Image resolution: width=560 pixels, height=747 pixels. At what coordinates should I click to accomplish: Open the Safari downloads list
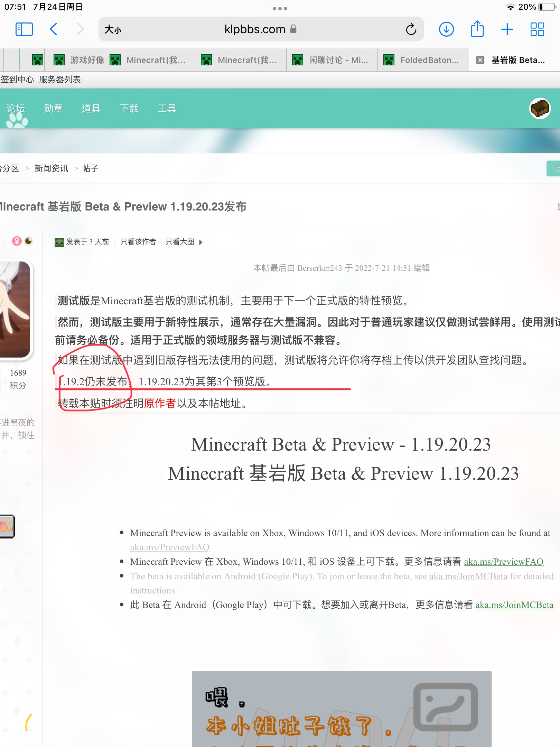click(446, 29)
